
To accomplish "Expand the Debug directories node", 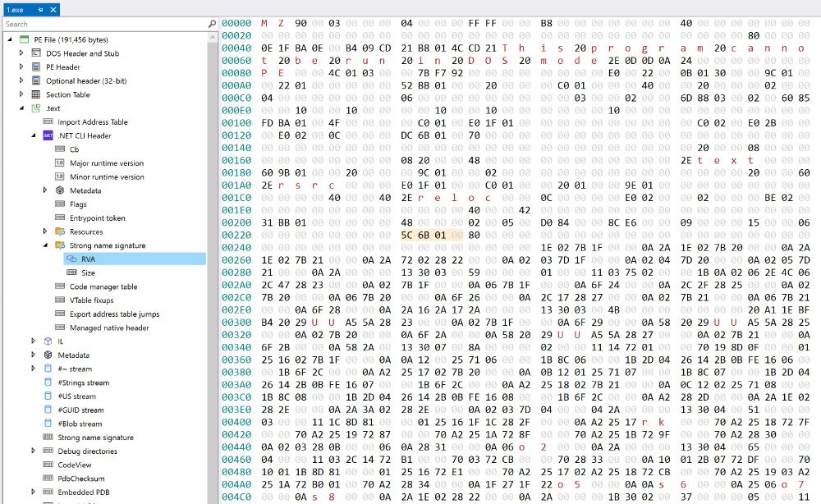I will coord(34,451).
